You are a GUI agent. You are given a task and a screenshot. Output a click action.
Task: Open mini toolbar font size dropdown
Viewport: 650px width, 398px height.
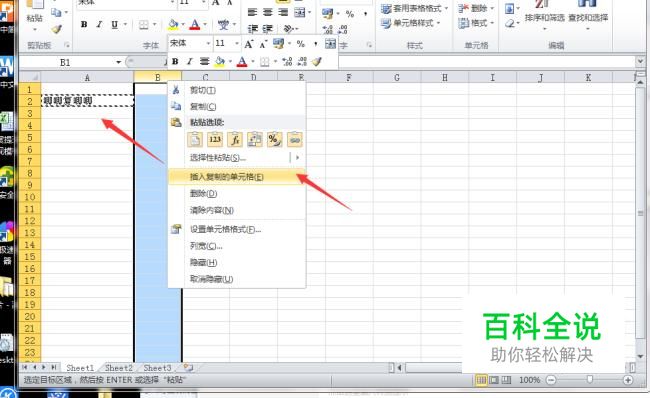click(x=237, y=43)
